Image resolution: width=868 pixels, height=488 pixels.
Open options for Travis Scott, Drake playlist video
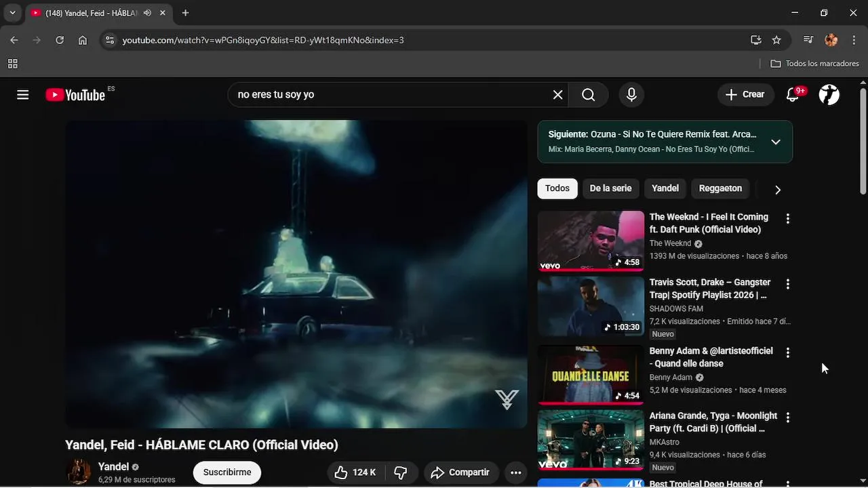pyautogui.click(x=787, y=285)
